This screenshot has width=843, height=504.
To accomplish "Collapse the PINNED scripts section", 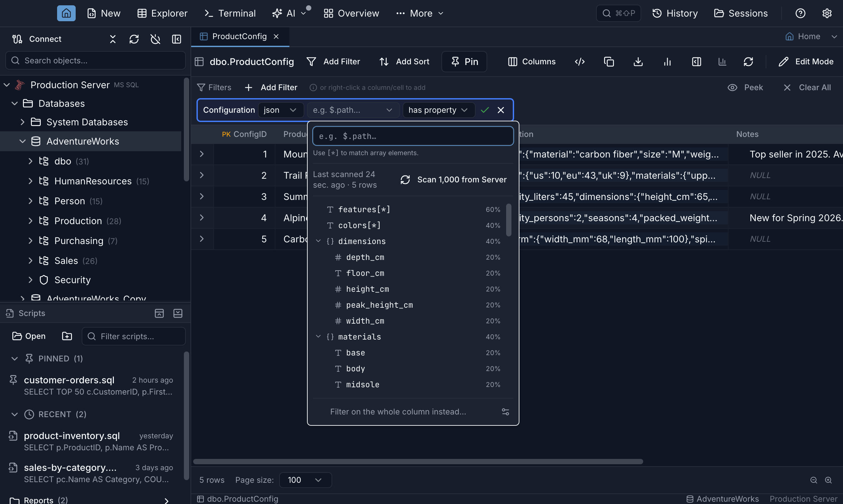I will (15, 359).
